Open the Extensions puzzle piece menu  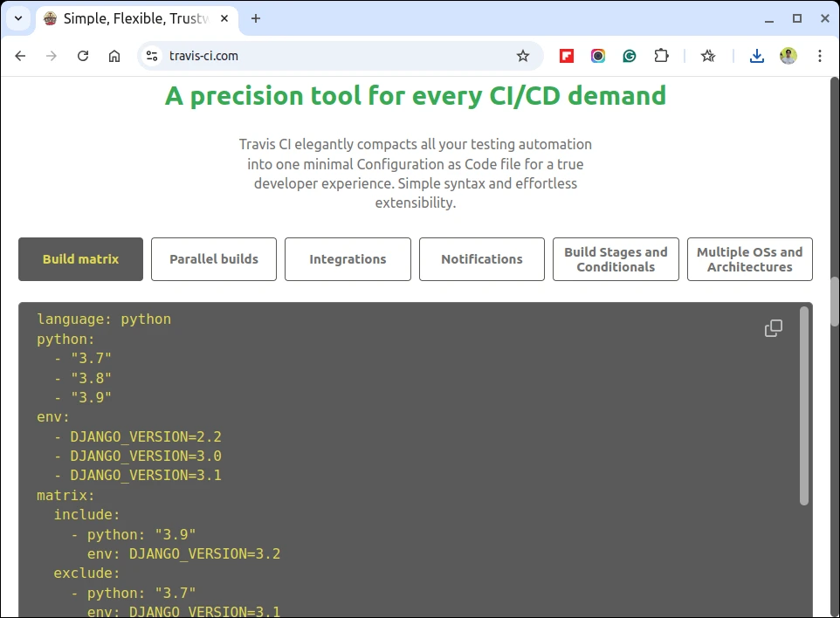coord(662,56)
